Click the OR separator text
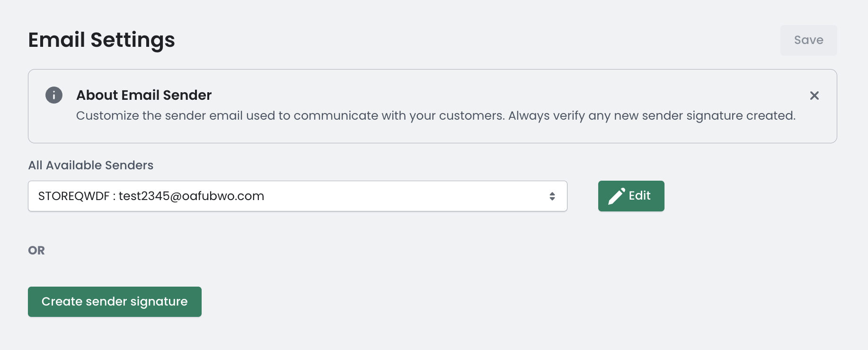This screenshot has height=350, width=868. pos(36,250)
